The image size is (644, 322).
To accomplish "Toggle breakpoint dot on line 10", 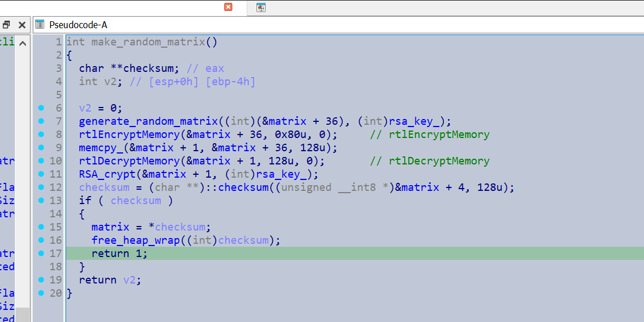I will 41,160.
